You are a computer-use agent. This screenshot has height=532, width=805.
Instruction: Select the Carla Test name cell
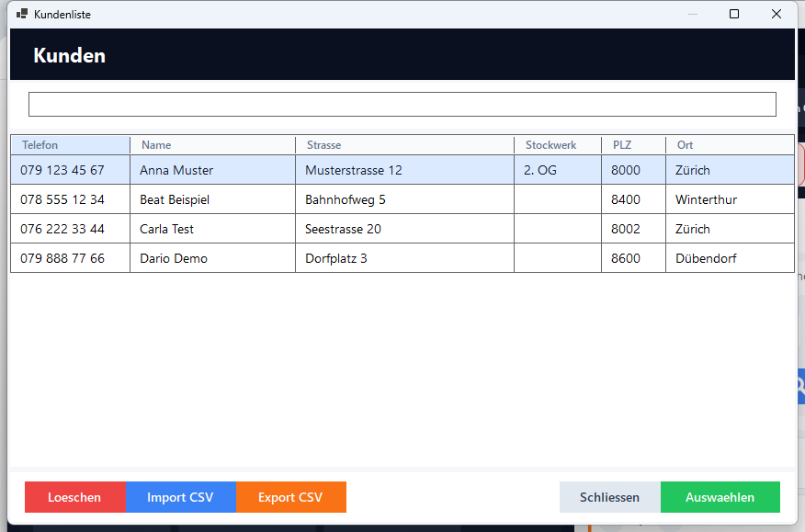212,229
